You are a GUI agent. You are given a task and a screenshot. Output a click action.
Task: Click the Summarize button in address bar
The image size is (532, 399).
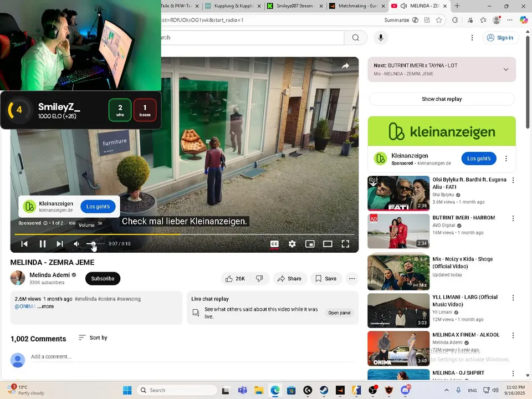click(401, 20)
